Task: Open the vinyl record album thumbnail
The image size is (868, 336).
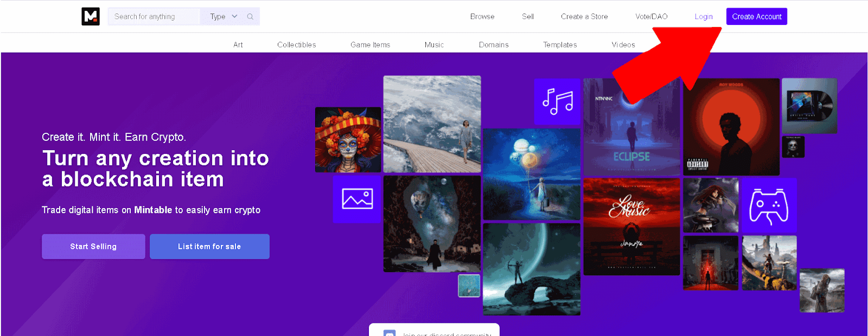Action: point(809,106)
